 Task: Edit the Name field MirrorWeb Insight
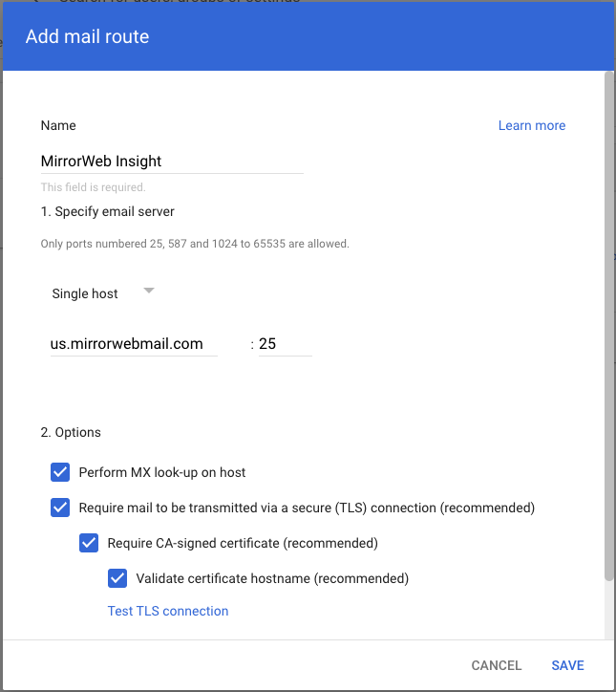[x=172, y=162]
